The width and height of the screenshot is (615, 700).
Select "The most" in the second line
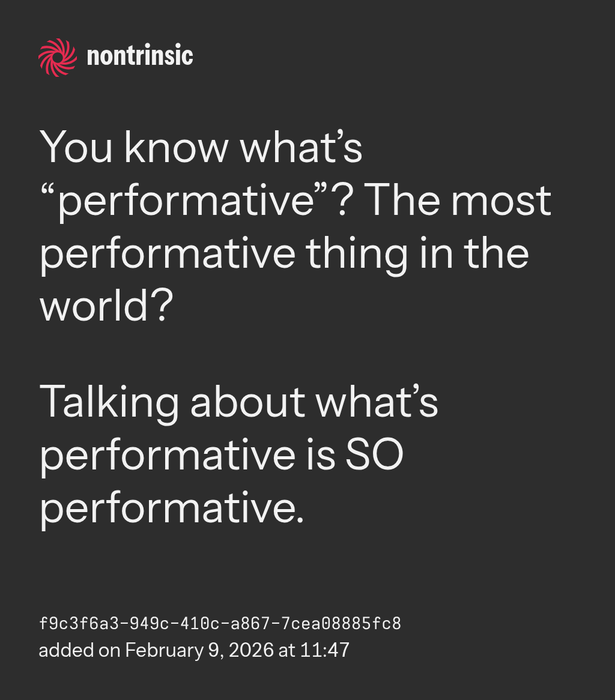458,201
